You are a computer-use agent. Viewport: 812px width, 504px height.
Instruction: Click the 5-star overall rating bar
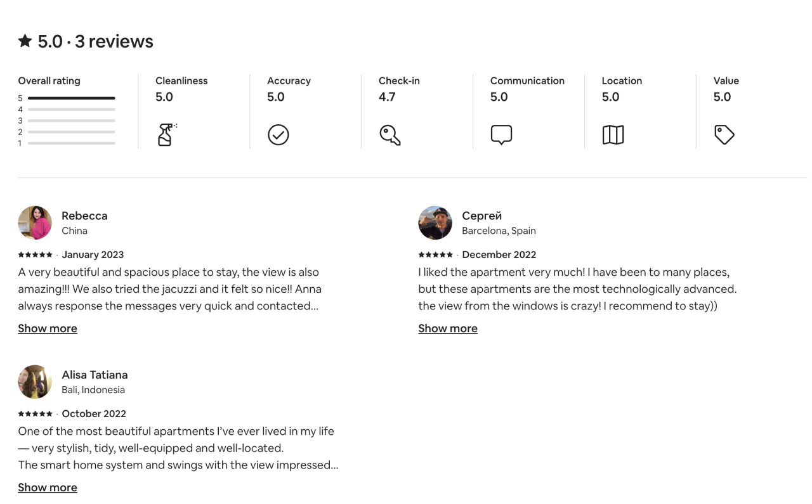[71, 98]
